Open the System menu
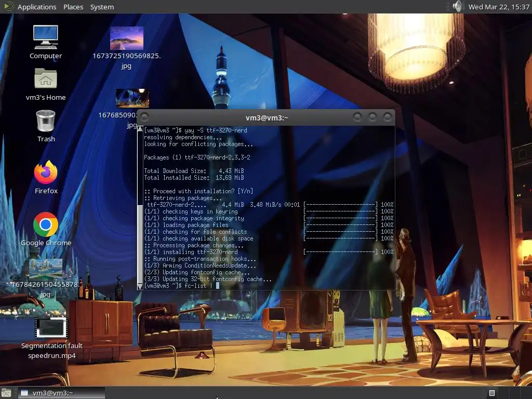532x399 pixels. click(x=102, y=7)
